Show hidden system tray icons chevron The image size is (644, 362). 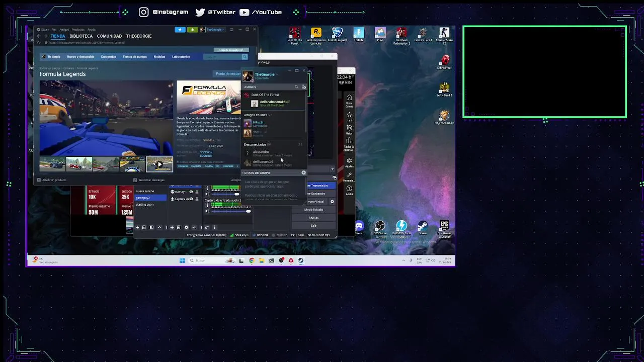point(404,260)
